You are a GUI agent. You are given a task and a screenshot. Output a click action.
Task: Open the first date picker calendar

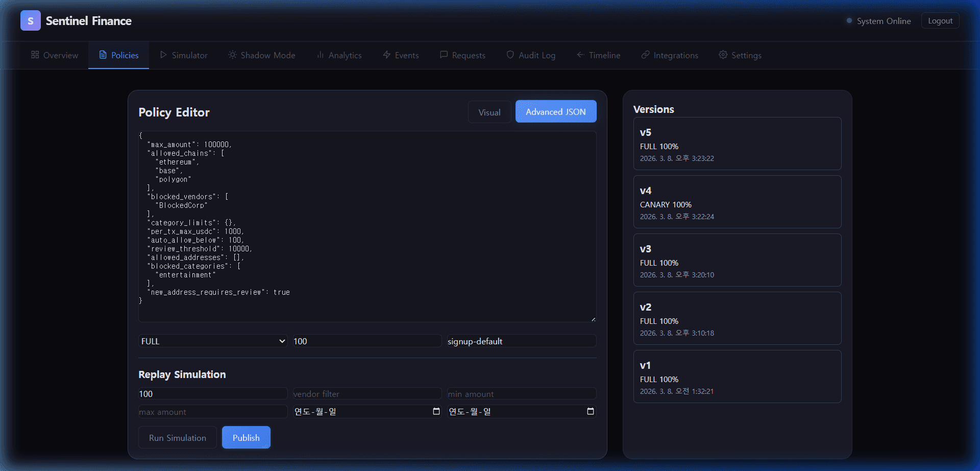tap(436, 412)
